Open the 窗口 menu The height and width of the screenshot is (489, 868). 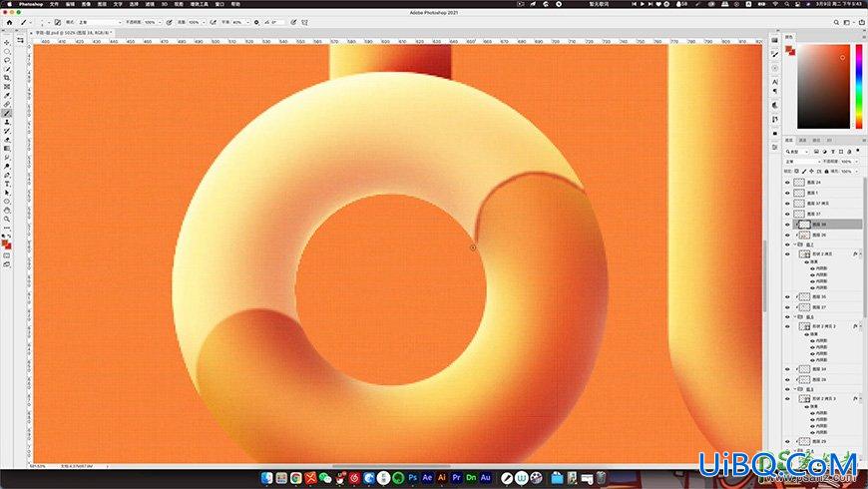tap(219, 4)
